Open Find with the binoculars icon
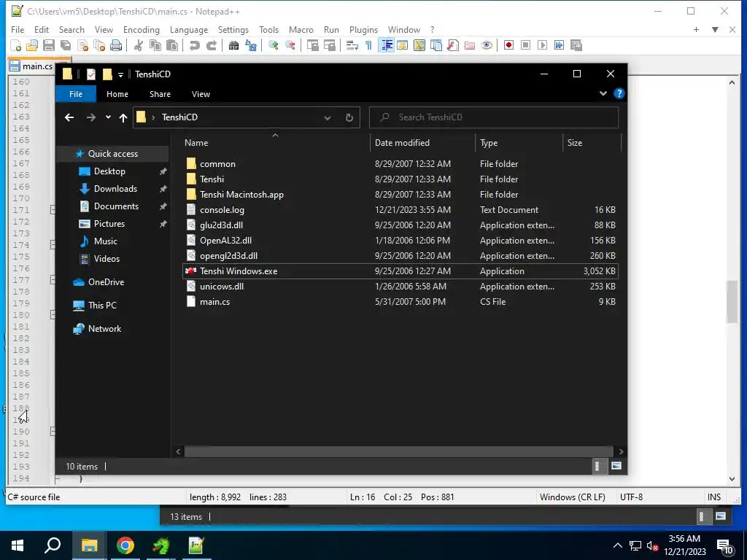The width and height of the screenshot is (747, 560). 233,45
